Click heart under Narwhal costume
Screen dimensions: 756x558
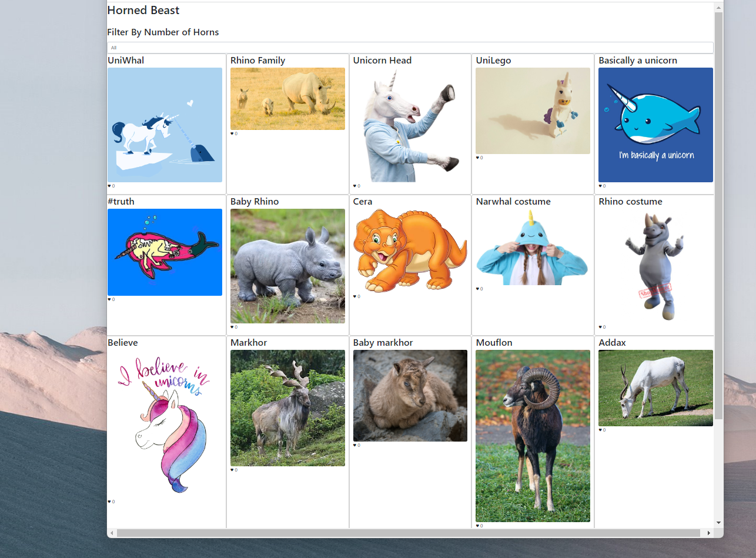coord(477,289)
